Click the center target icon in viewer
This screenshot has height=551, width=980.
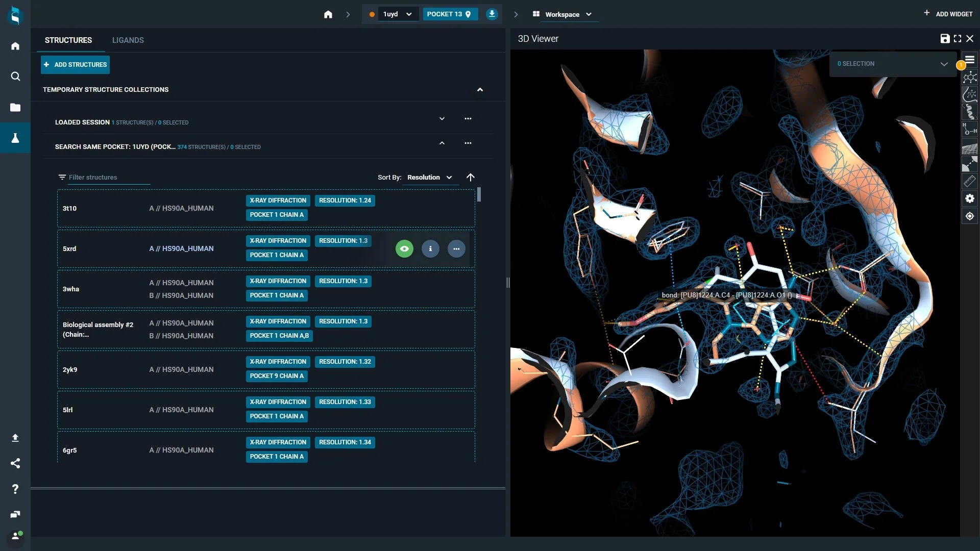[x=969, y=216]
